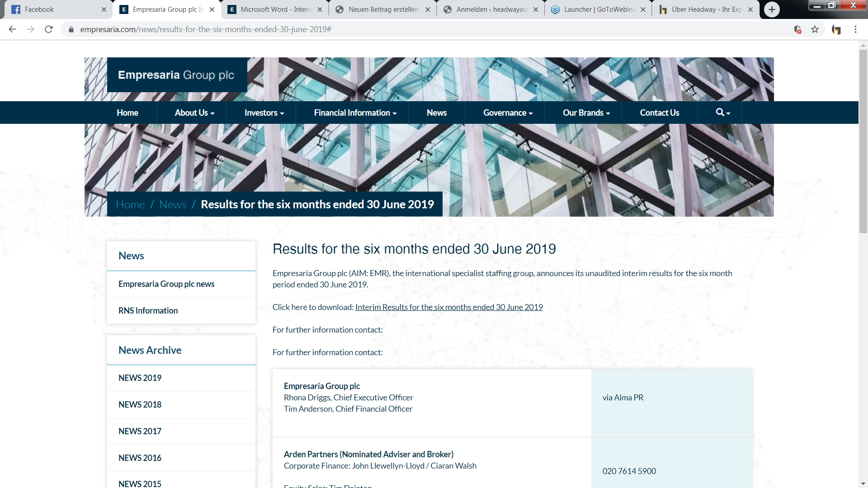This screenshot has height=488, width=868.
Task: Close the Empresaria Group plc tab
Action: [212, 9]
